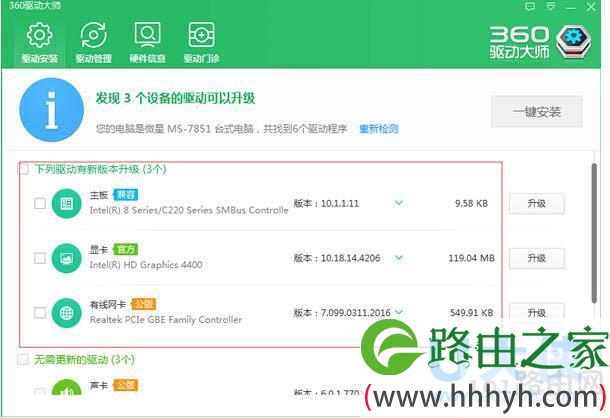Click 升级 button for Intel HD Graphics 4400
Viewport: 610px width, 418px height.
tap(536, 258)
